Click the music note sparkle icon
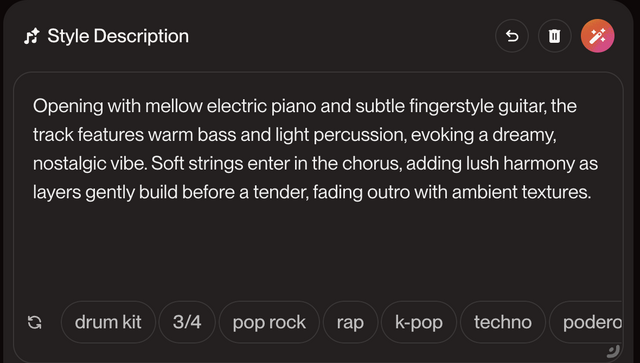The image size is (640, 363). pos(32,36)
